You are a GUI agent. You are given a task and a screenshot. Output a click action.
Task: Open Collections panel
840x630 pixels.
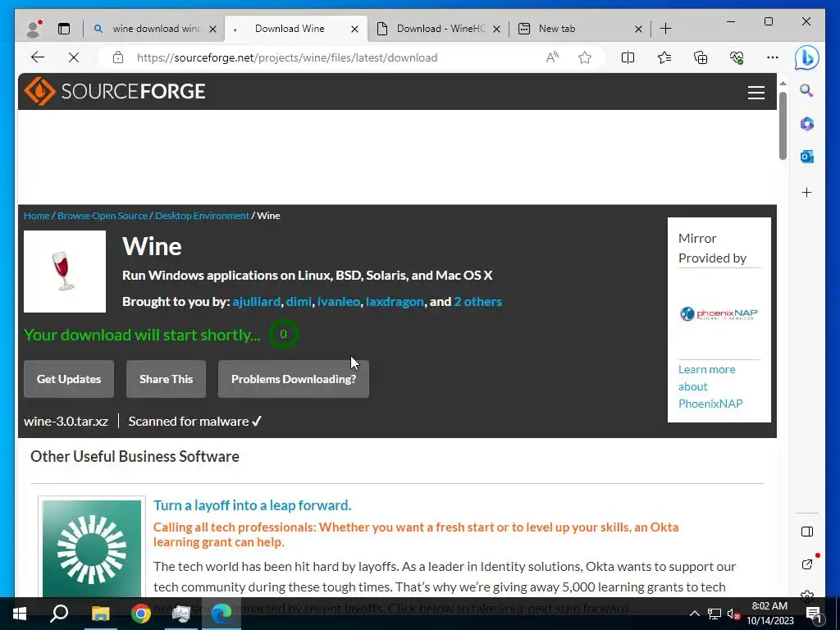tap(701, 57)
